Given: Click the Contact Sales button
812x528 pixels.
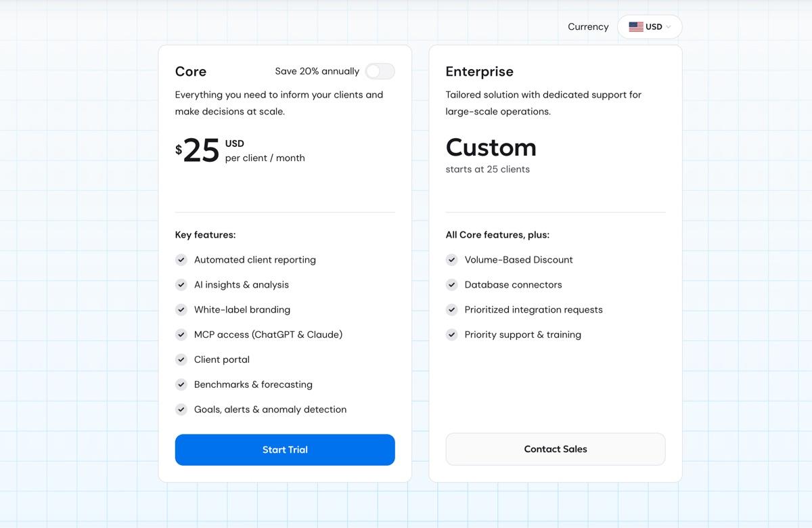Looking at the screenshot, I should pos(556,449).
